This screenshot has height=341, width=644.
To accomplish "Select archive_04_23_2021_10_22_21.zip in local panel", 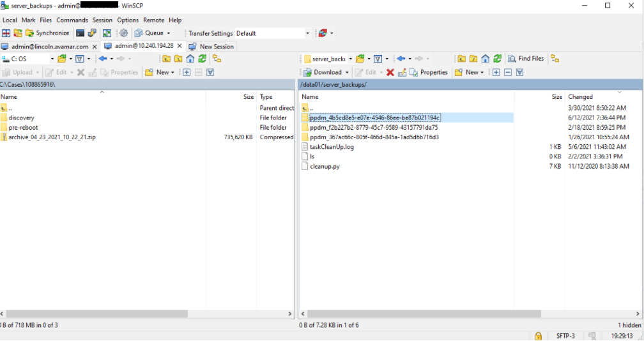I will click(52, 137).
